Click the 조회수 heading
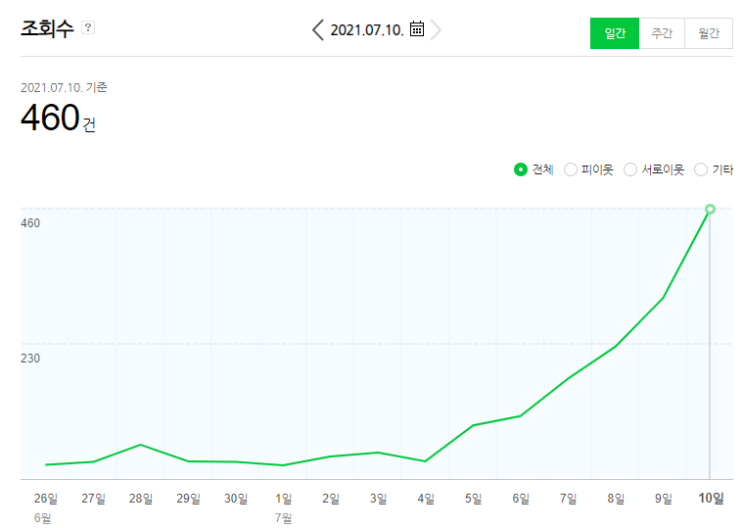Image resolution: width=743 pixels, height=528 pixels. click(47, 28)
